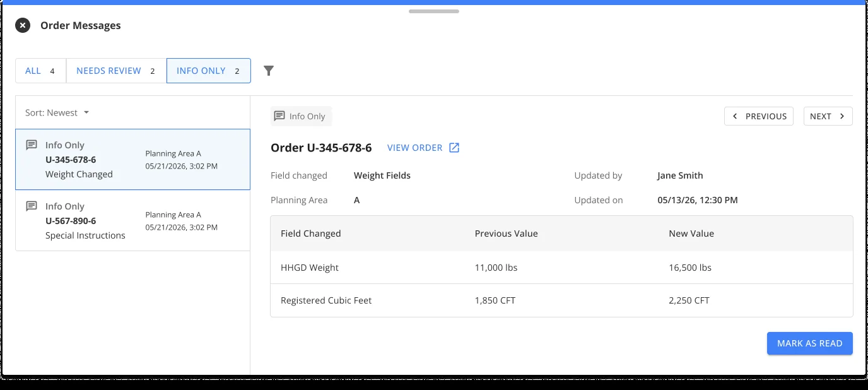
Task: Click the drag handle at top of panel
Action: tap(434, 11)
